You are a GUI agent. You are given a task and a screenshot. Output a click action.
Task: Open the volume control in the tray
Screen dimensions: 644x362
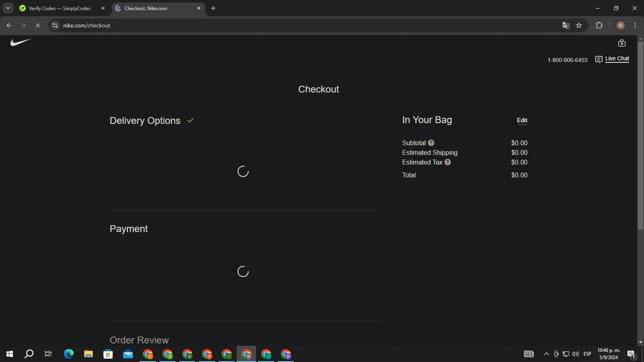coord(575,354)
